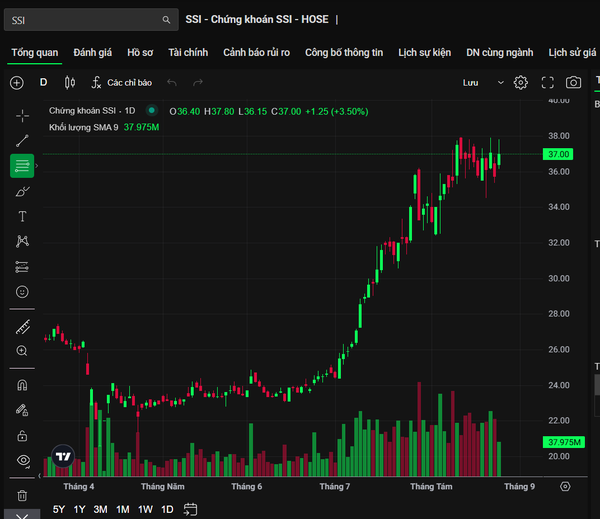
Task: Toggle fullscreen chart mode
Action: click(548, 83)
